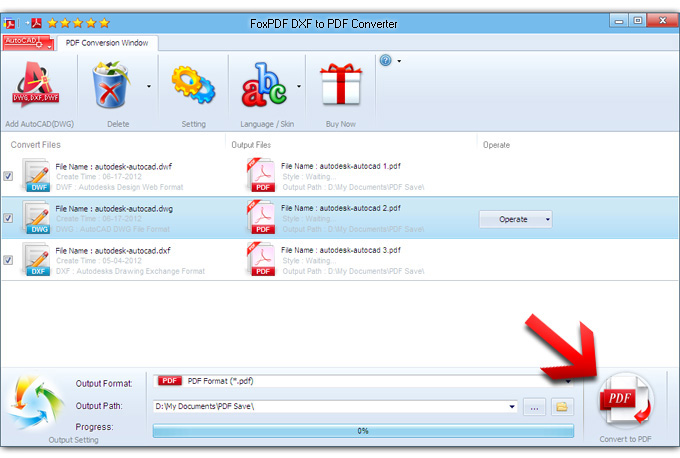680x458 pixels.
Task: Open the red AutoCAD menu button
Action: 28,43
